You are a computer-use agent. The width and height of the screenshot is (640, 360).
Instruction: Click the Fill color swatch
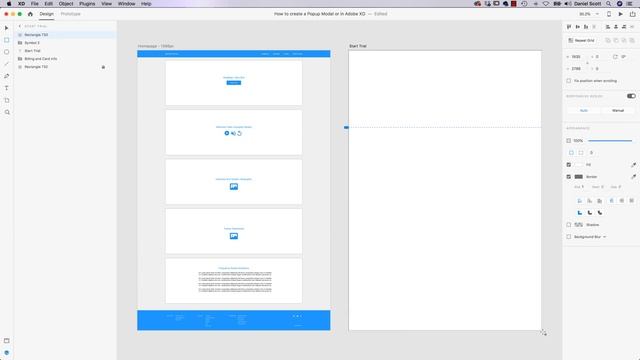579,165
